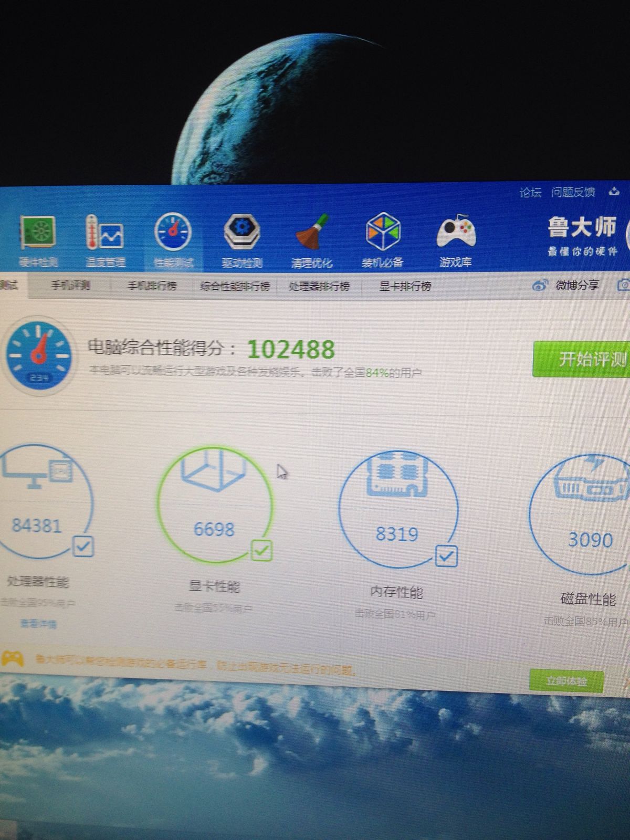Click the processor score 84381
Screen dimensions: 630x840
click(x=36, y=526)
